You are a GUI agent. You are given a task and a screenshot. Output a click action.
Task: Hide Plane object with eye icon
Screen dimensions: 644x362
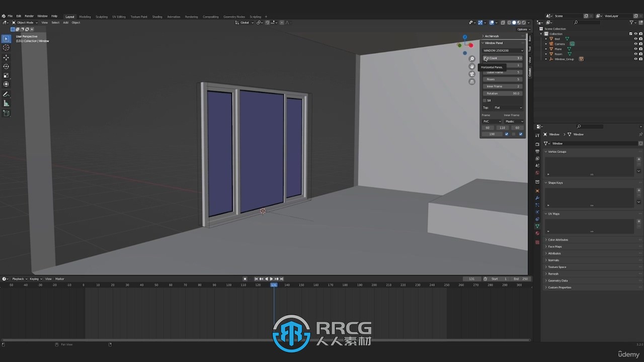[635, 49]
